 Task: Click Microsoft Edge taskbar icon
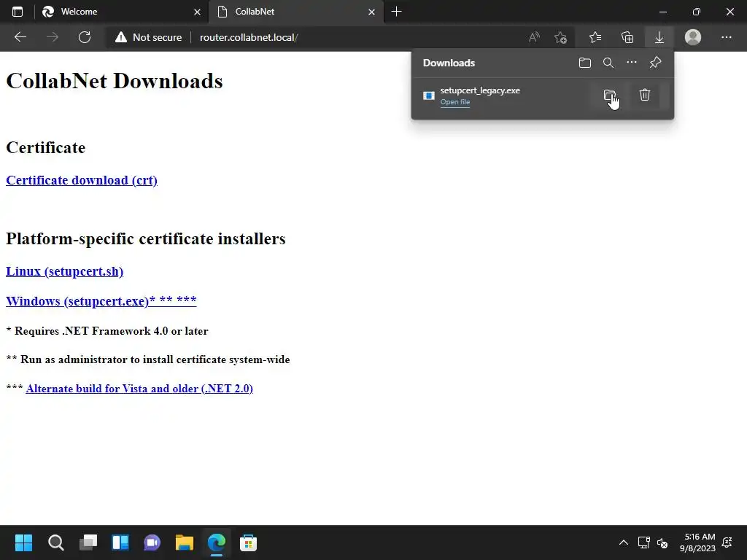(217, 542)
